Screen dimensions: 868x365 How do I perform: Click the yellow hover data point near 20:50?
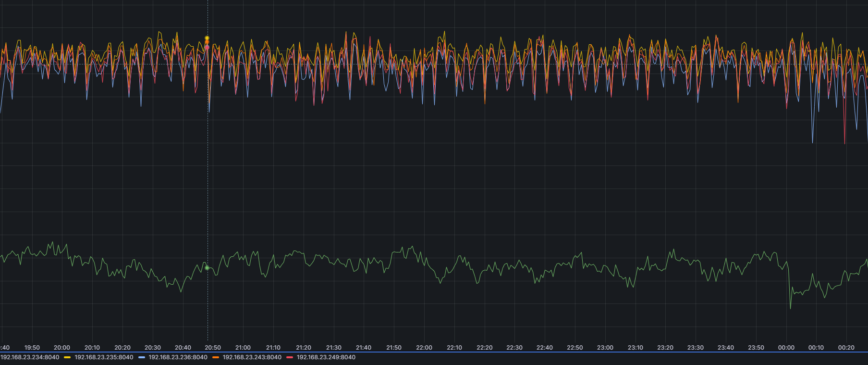point(207,38)
